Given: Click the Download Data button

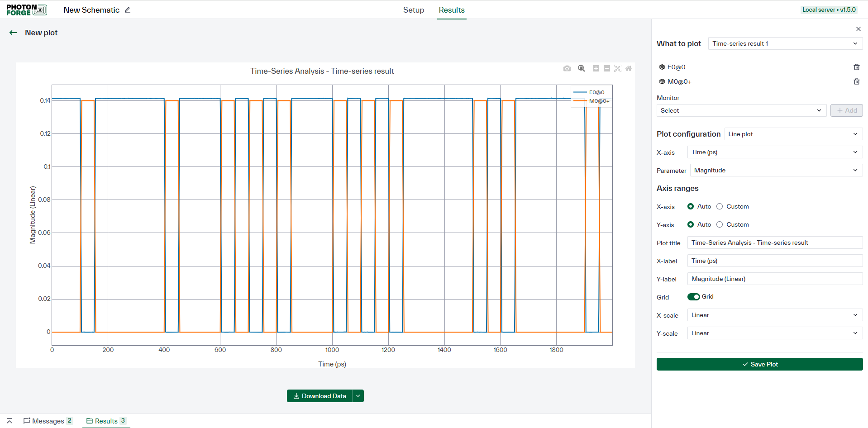Looking at the screenshot, I should click(320, 396).
